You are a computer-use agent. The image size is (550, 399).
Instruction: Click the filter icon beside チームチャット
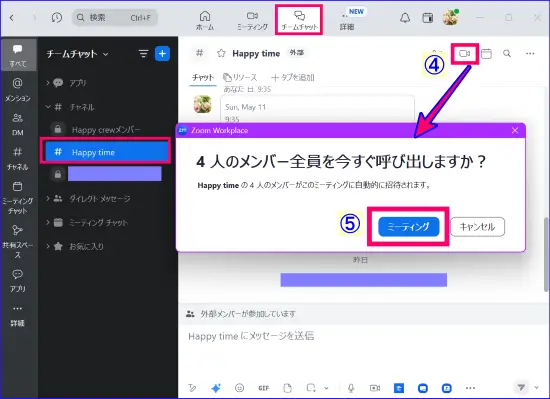tap(143, 54)
